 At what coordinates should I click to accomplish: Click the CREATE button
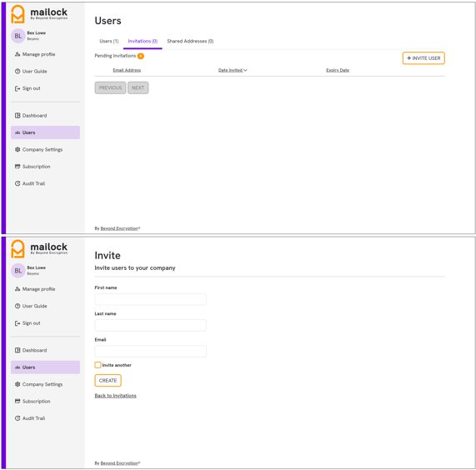pos(108,381)
